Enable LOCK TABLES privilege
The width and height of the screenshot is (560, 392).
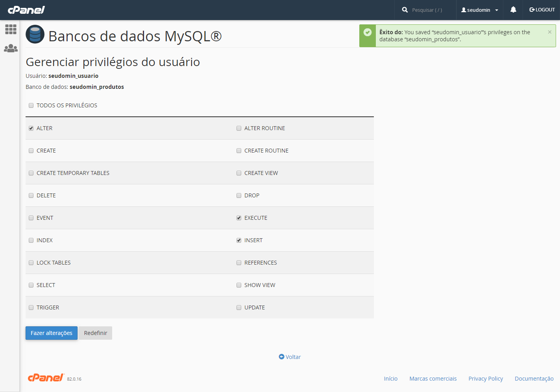(x=31, y=263)
